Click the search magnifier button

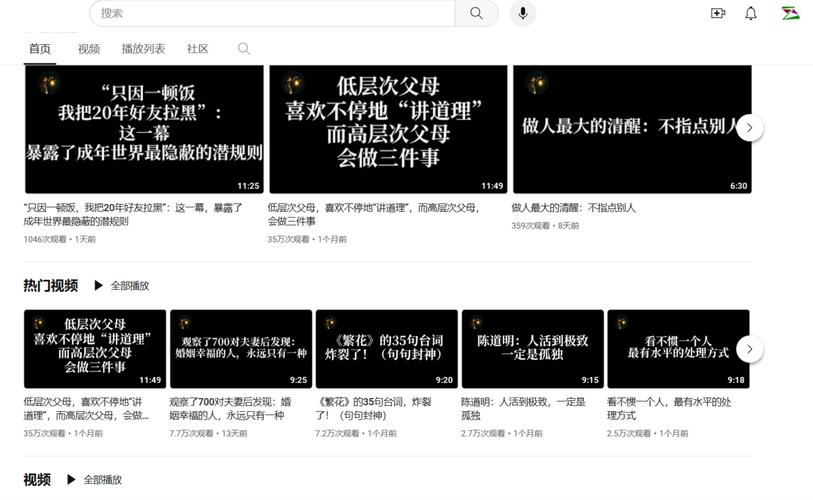pos(476,13)
